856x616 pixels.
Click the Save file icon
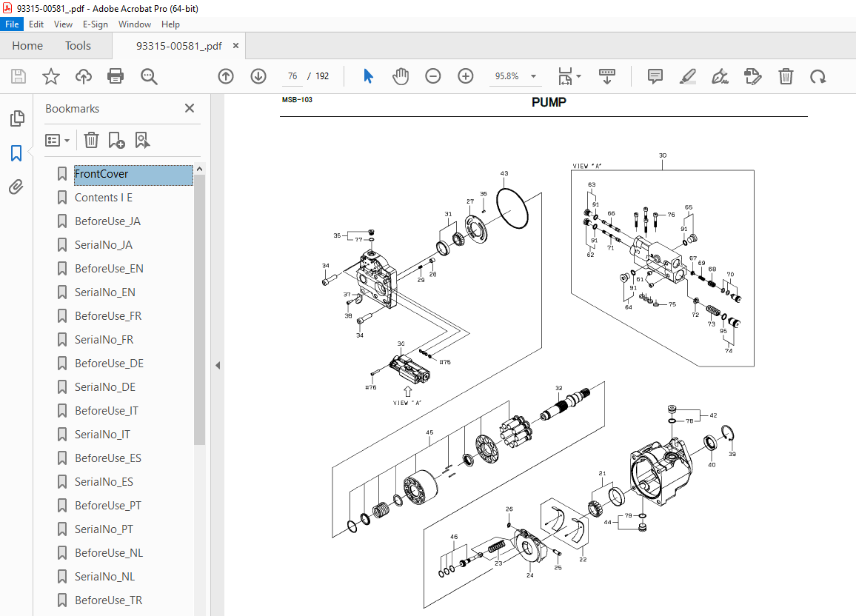point(19,76)
